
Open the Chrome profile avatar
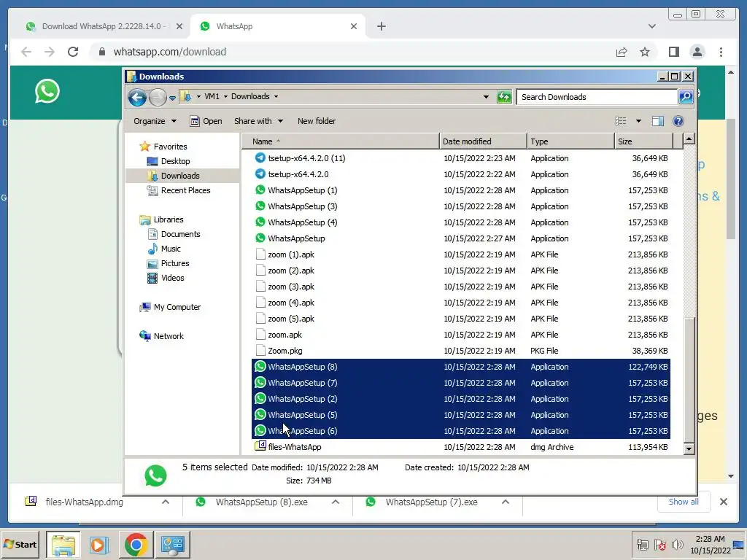tap(697, 52)
